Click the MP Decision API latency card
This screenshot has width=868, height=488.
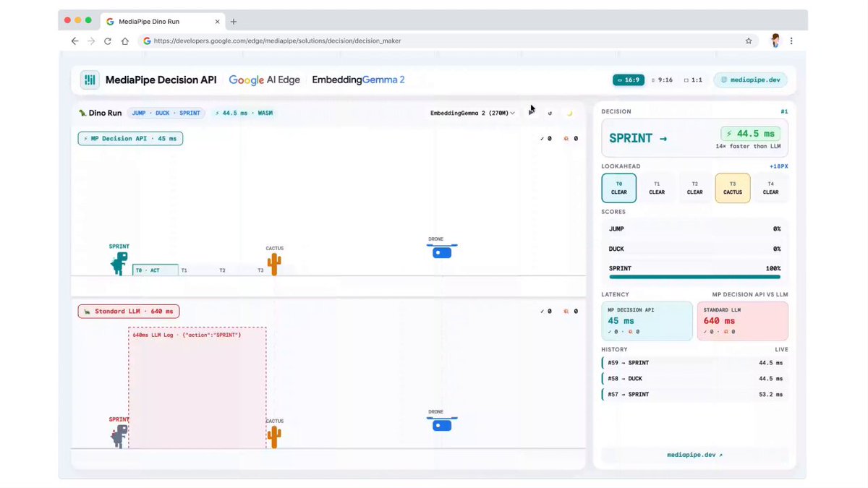coord(647,320)
